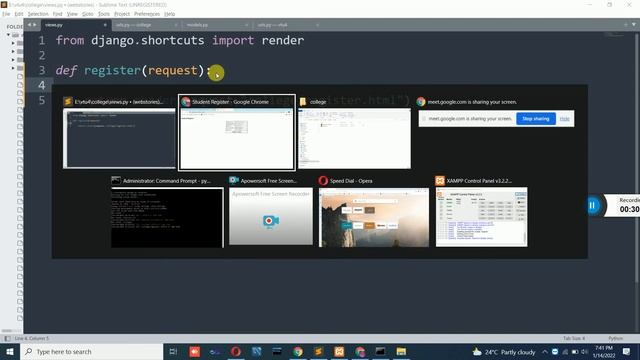
Task: Go to next tab with right arrow
Action: tap(35, 25)
